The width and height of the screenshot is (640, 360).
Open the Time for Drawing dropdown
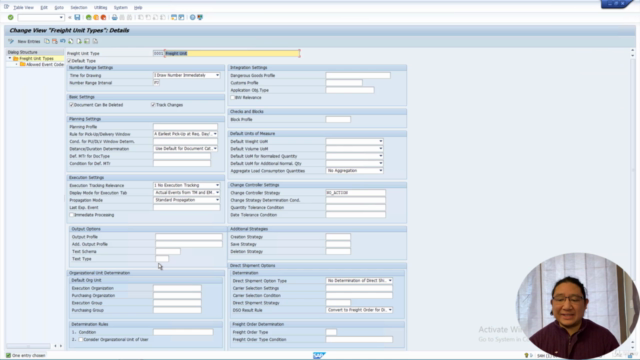[218, 76]
